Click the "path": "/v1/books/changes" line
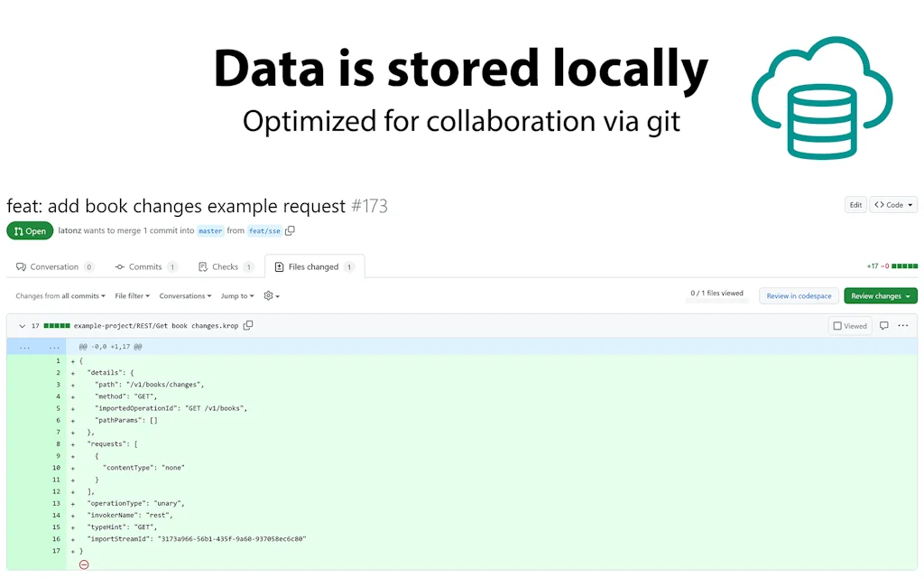924x578 pixels. (x=149, y=385)
